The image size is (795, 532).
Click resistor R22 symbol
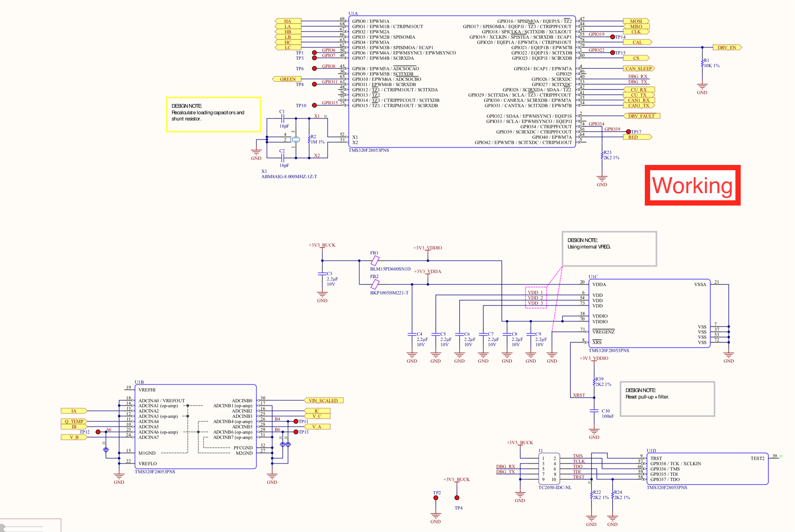[592, 495]
